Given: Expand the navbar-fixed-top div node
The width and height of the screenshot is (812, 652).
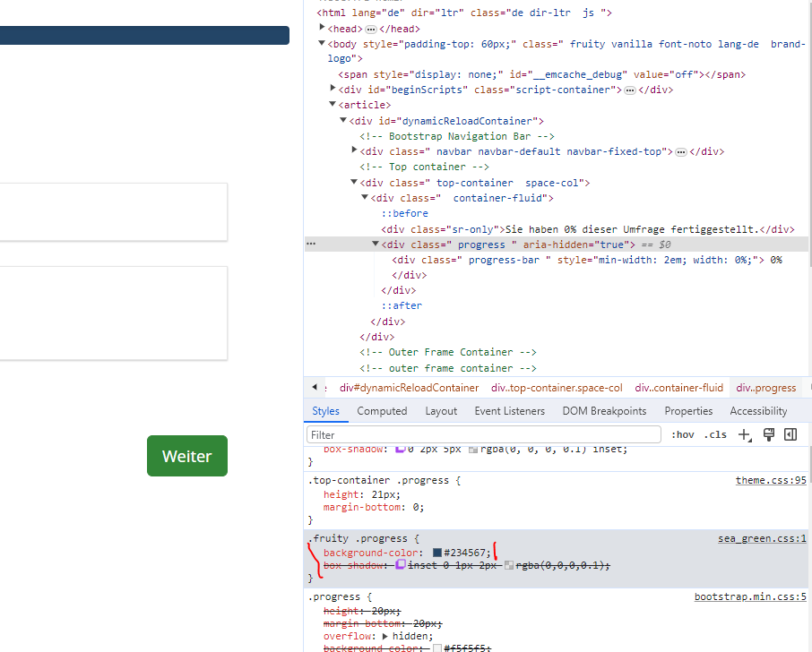Looking at the screenshot, I should [x=354, y=150].
